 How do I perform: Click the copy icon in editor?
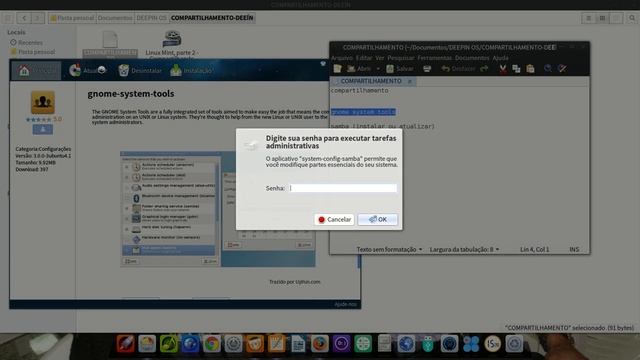516,69
